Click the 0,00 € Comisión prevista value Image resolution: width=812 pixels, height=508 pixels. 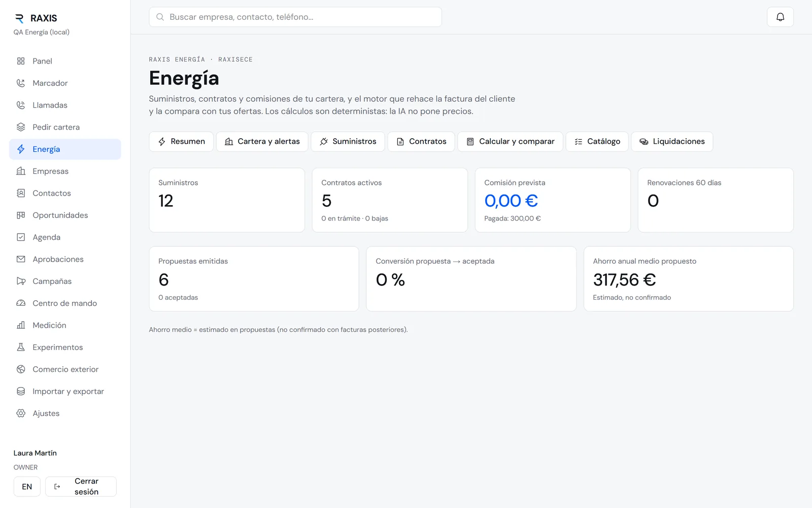click(511, 201)
